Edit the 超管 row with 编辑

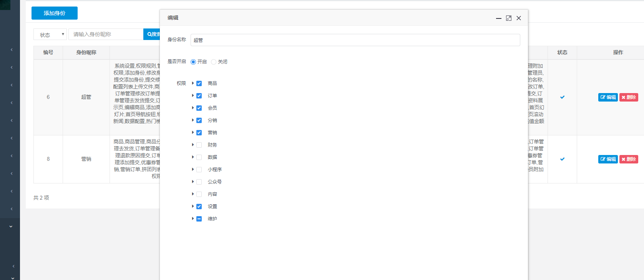[608, 97]
